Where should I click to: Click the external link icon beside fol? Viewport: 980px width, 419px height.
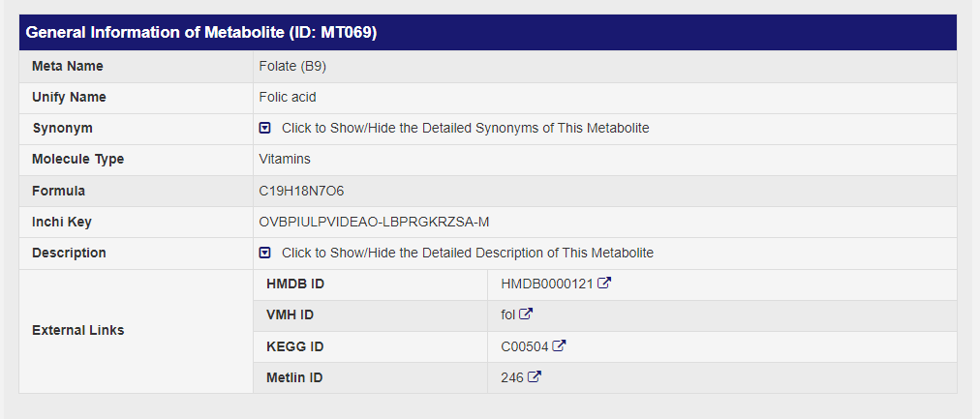click(x=526, y=314)
